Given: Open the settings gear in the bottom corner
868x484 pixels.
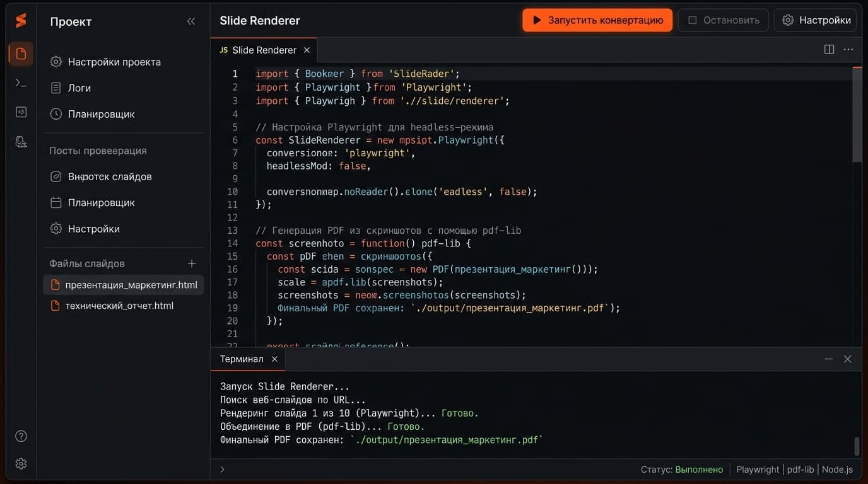Looking at the screenshot, I should [21, 463].
